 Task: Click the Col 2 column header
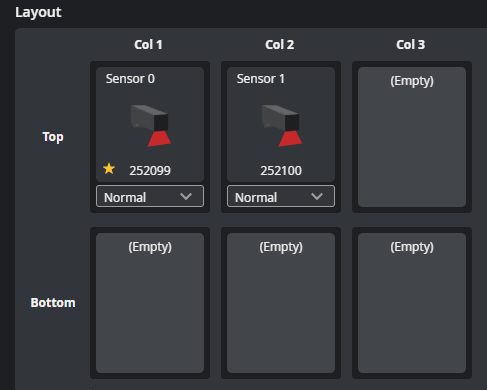click(x=280, y=45)
